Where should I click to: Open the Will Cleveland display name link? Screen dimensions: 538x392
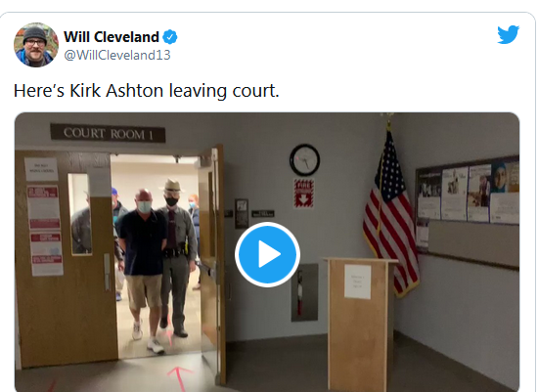coord(112,37)
